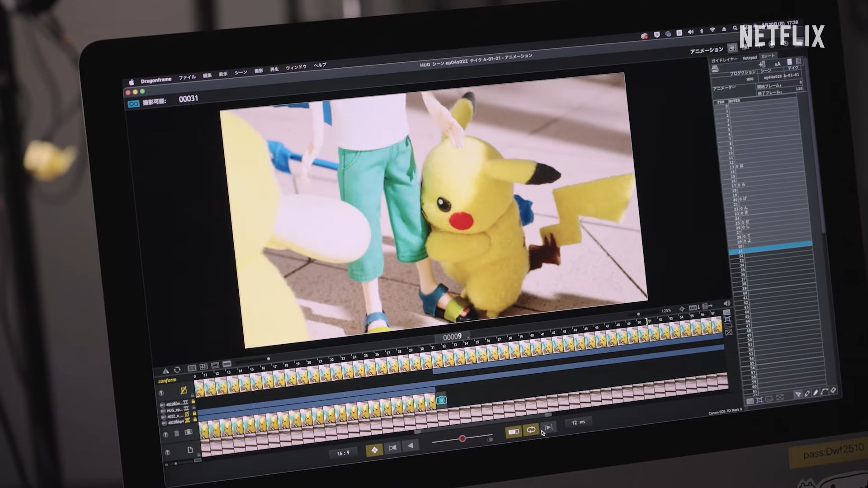The width and height of the screenshot is (868, 488).
Task: Click the add column icon in X-sheet
Action: [762, 65]
